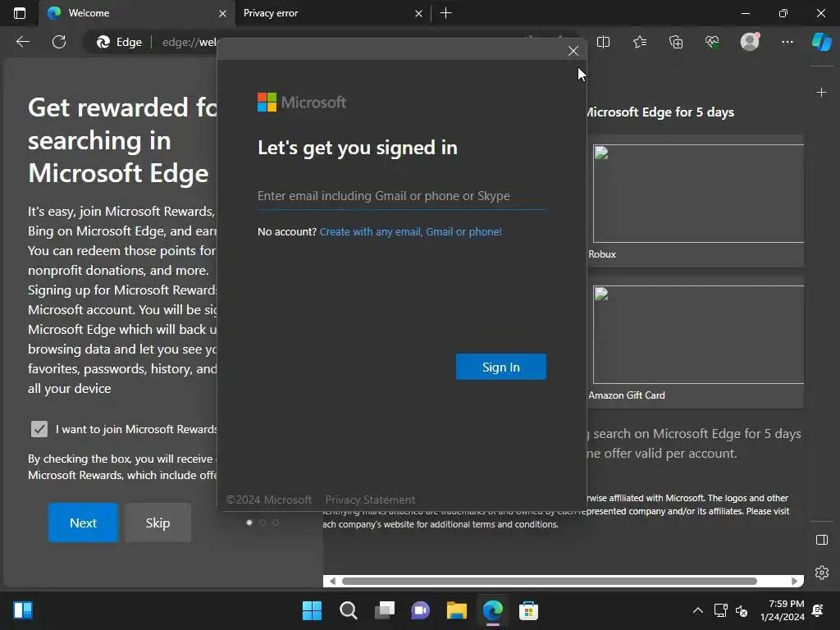This screenshot has width=840, height=630.
Task: Open the muted volume tray icon
Action: (742, 610)
